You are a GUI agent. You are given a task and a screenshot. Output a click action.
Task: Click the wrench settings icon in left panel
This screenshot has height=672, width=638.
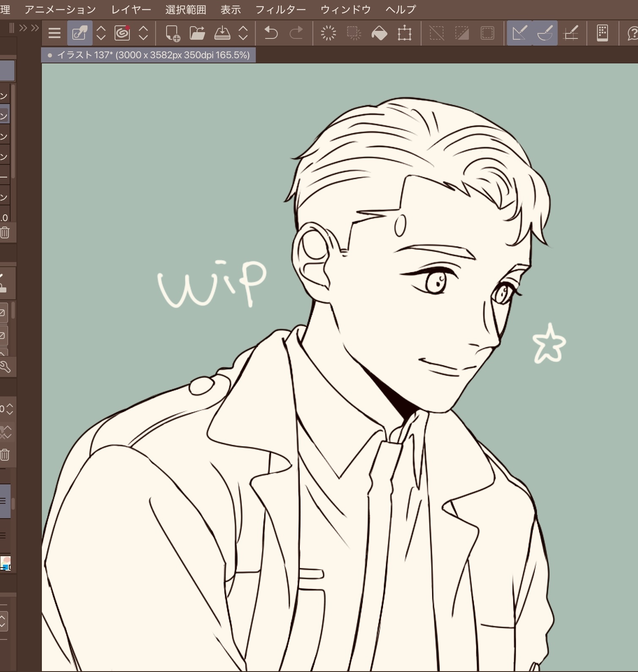(x=5, y=366)
